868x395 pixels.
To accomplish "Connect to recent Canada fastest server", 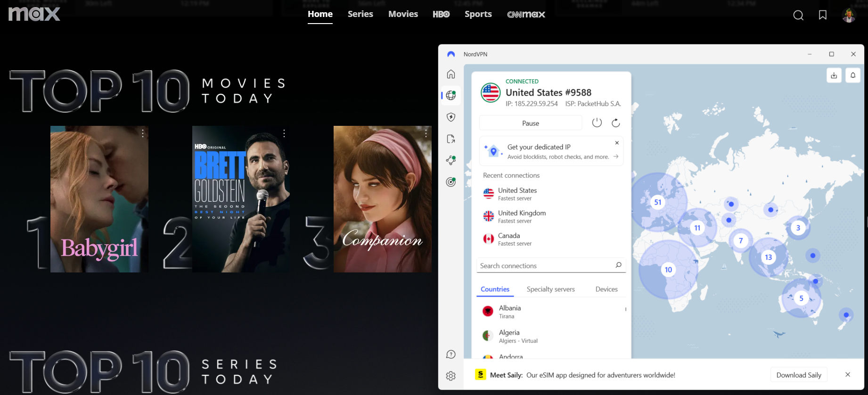I will [x=551, y=239].
